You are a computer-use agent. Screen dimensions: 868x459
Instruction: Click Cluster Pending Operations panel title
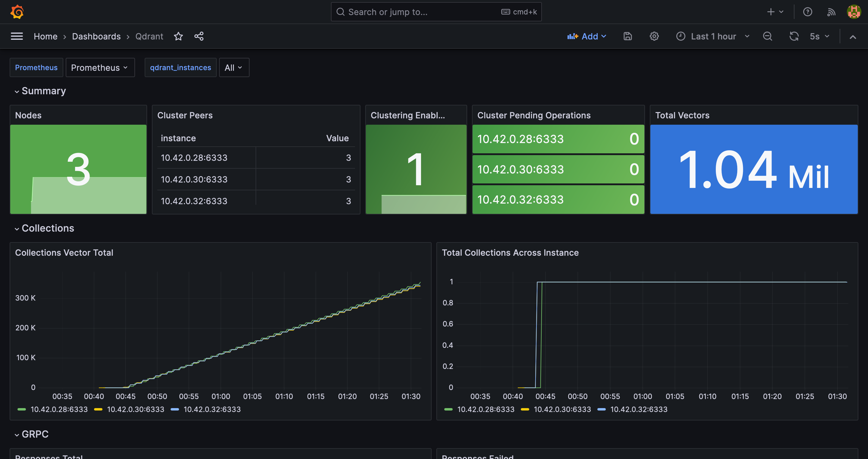534,115
